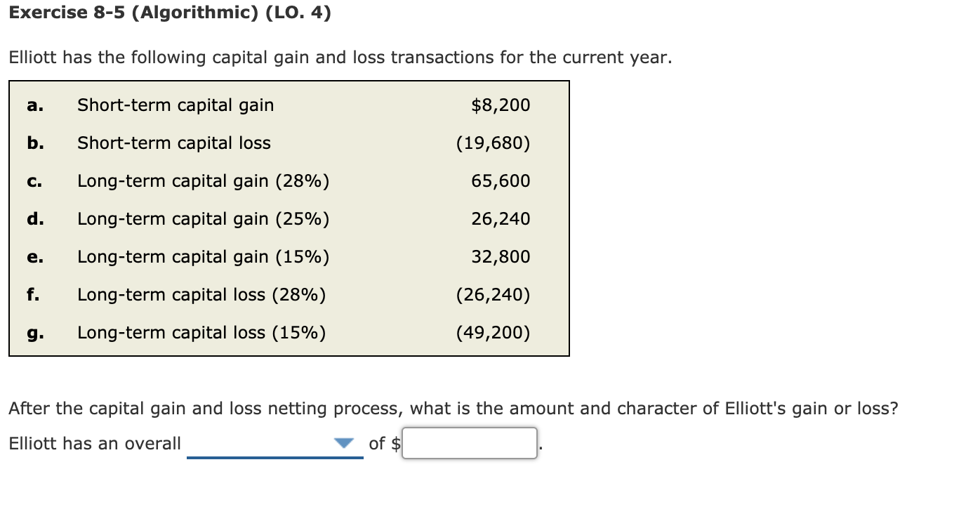Viewport: 980px width, 507px height.
Task: Click the capital gains transactions table
Action: point(288,218)
